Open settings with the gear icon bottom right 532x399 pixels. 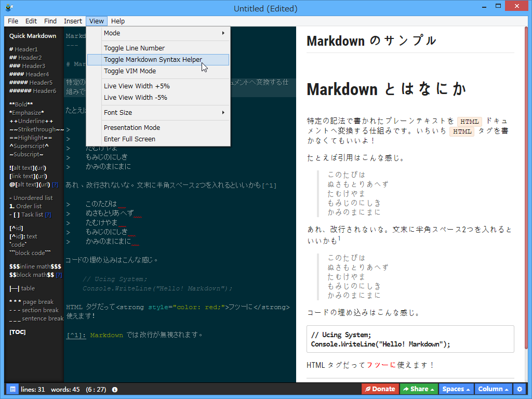click(x=520, y=389)
